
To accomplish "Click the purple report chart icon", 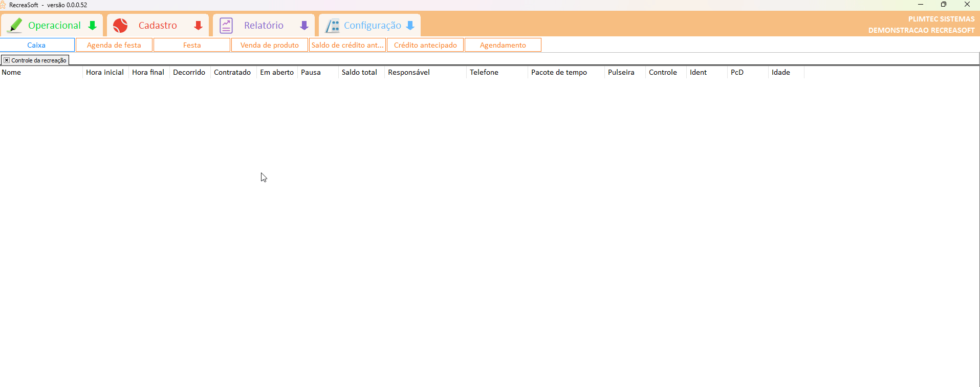I will coord(226,25).
